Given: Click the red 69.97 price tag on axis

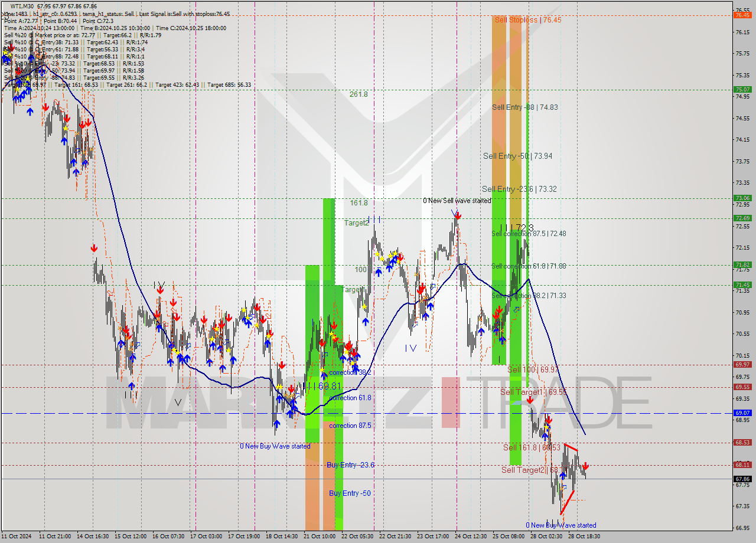Looking at the screenshot, I should [x=742, y=365].
